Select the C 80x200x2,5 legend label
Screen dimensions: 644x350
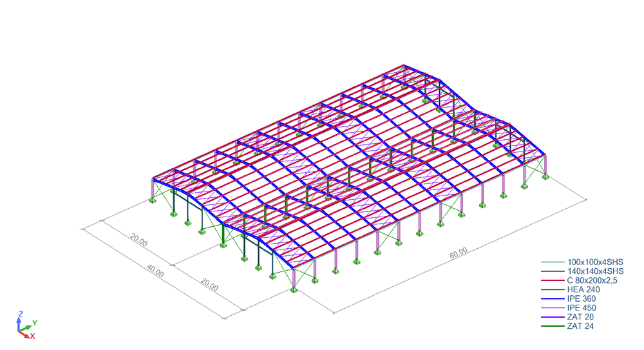(x=592, y=280)
